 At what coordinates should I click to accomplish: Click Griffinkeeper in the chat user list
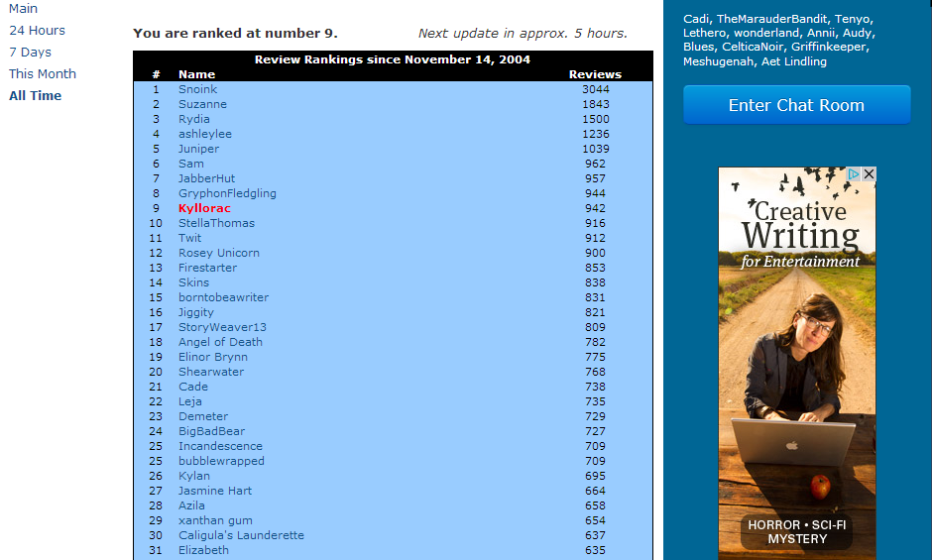(829, 47)
